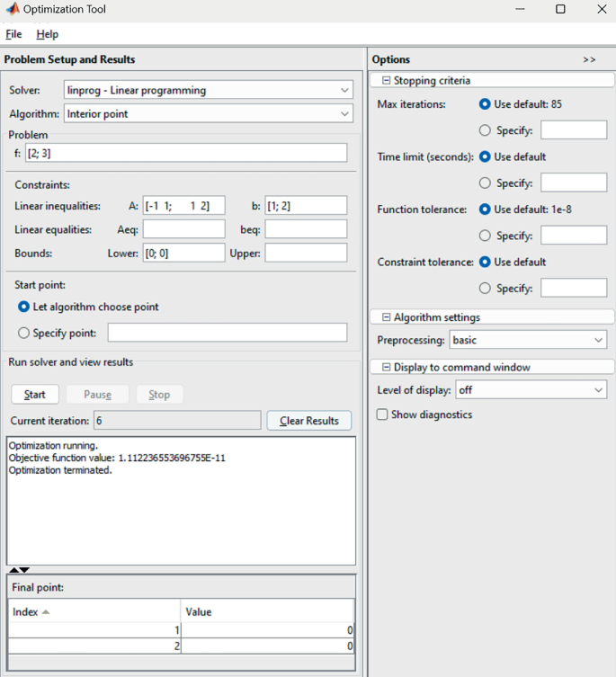
Task: Select Specify option for Max iterations
Action: (486, 130)
